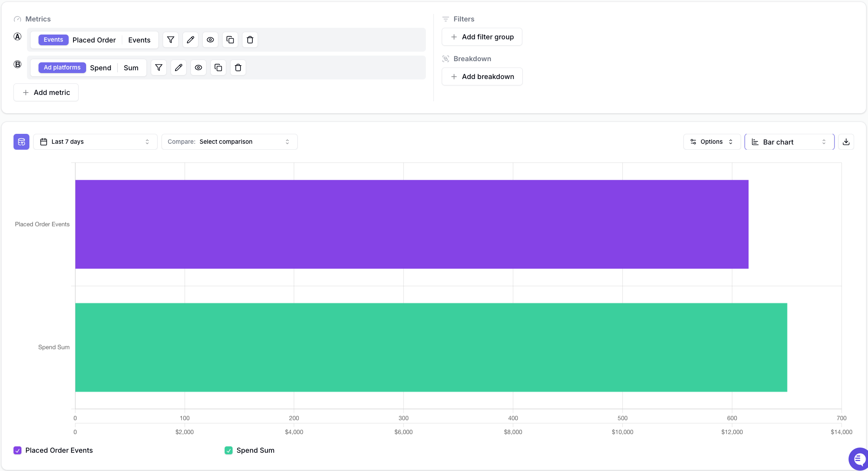This screenshot has height=471, width=868.
Task: Open Last 7 days date range dropdown
Action: (95, 142)
